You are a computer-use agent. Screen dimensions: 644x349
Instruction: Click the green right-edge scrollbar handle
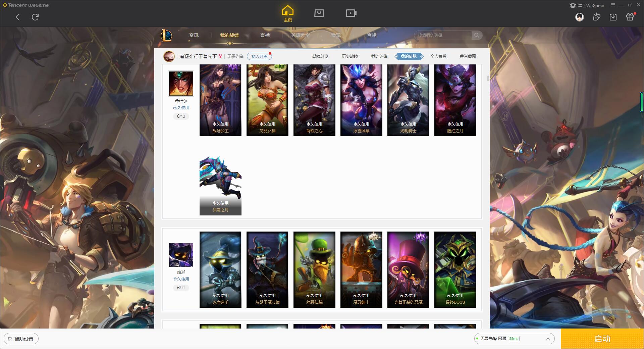[x=642, y=102]
